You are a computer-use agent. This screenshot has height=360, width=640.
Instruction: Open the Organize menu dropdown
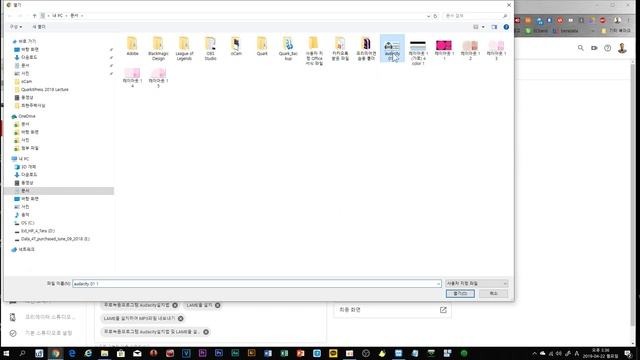click(16, 27)
